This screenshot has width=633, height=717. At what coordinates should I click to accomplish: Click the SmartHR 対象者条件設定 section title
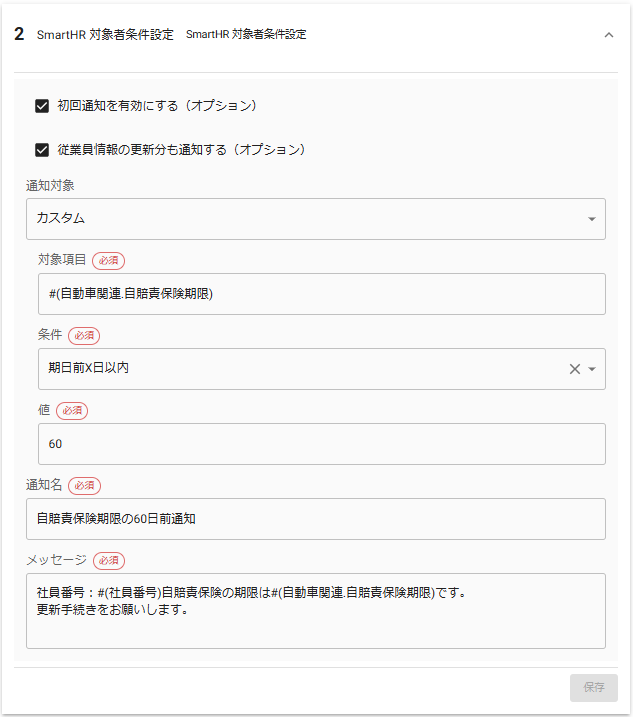105,35
